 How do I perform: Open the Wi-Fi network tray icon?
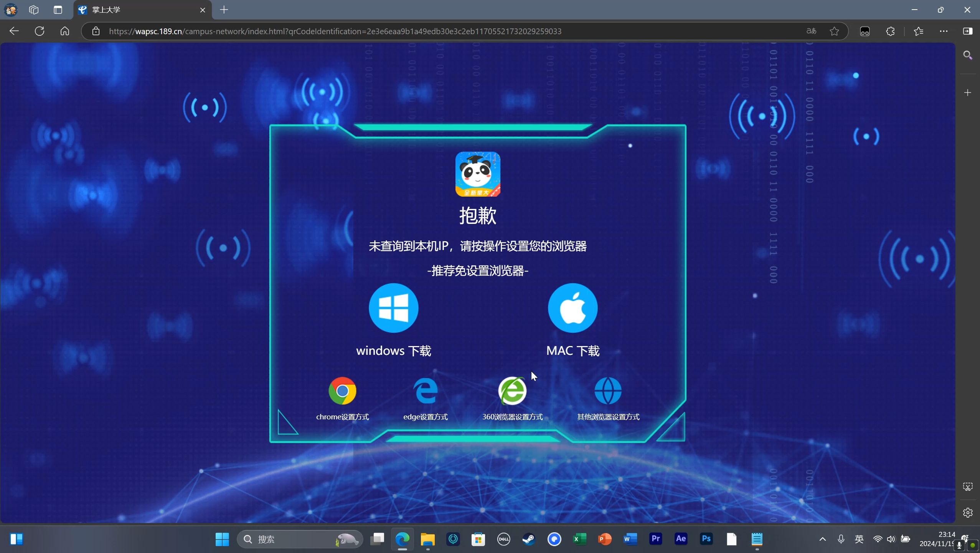click(x=878, y=539)
